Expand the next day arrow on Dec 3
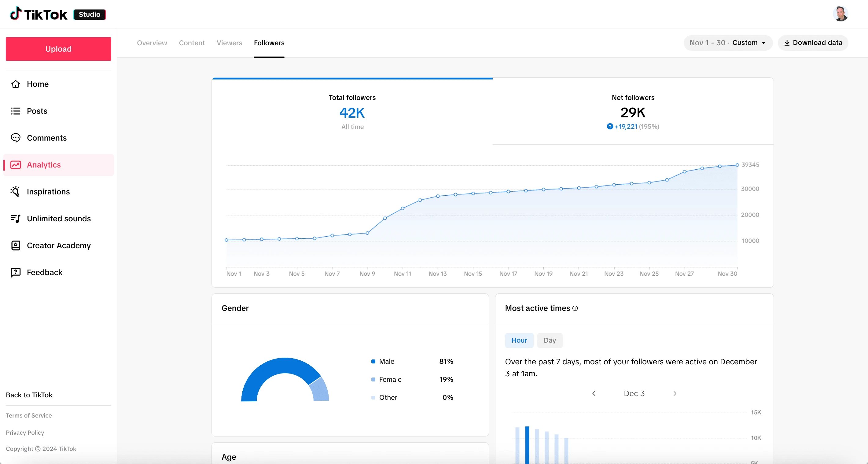The image size is (868, 464). coord(675,393)
